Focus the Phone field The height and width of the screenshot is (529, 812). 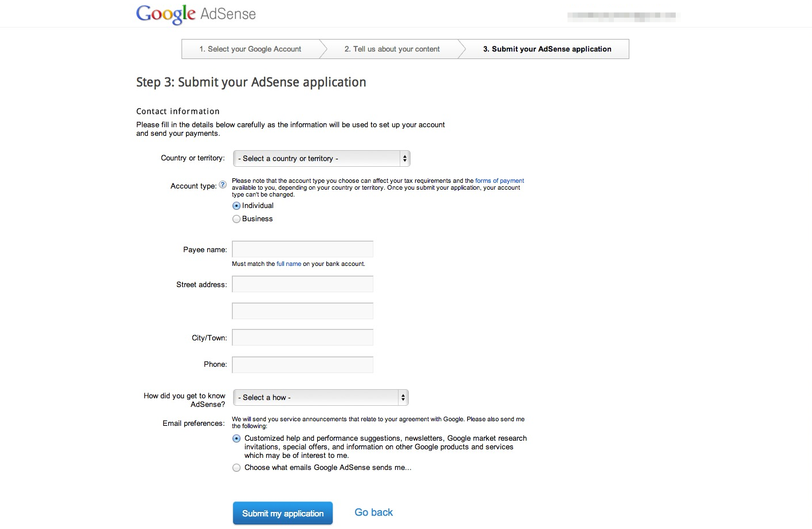coord(302,365)
